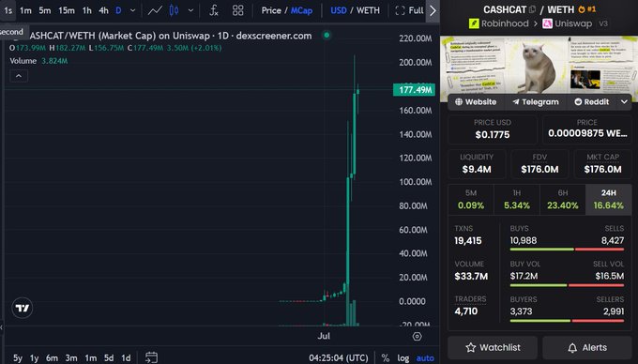Show chart values in WETH

[368, 10]
